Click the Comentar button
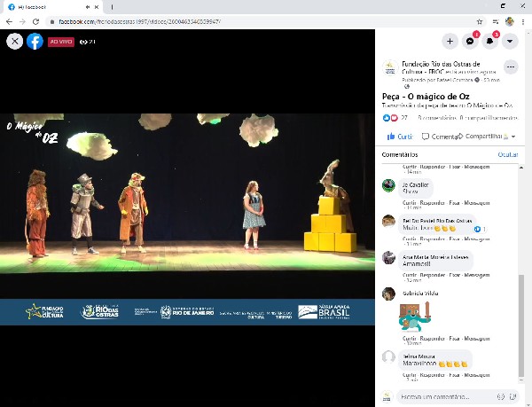 click(440, 137)
